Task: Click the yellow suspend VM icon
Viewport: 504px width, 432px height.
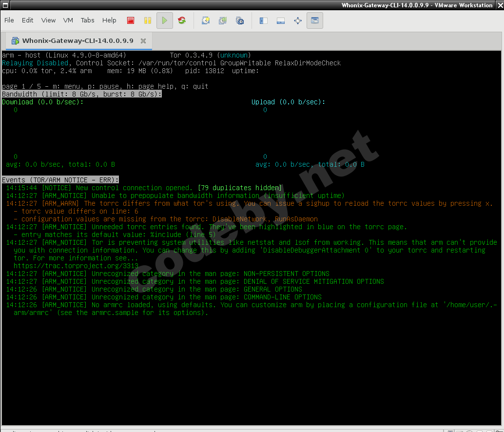Action: coord(148,20)
